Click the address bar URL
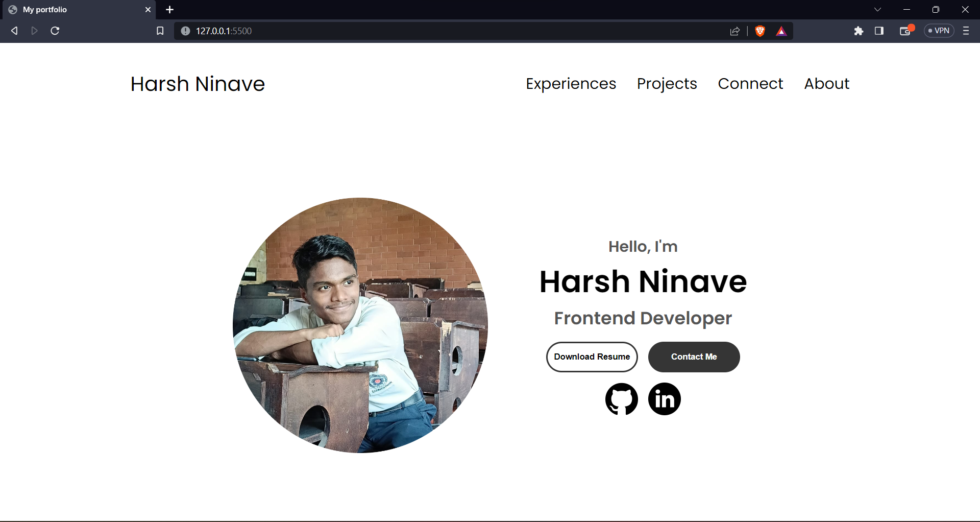The height and width of the screenshot is (522, 980). click(224, 31)
